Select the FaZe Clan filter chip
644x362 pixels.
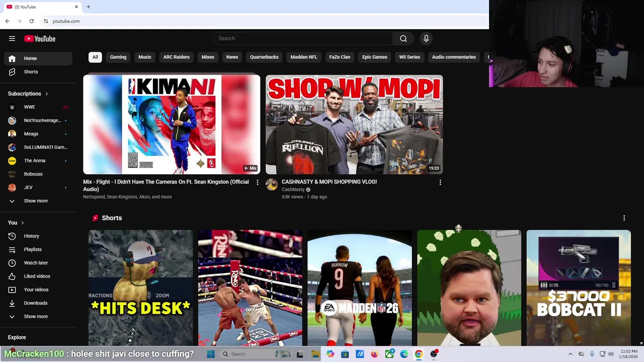[340, 57]
